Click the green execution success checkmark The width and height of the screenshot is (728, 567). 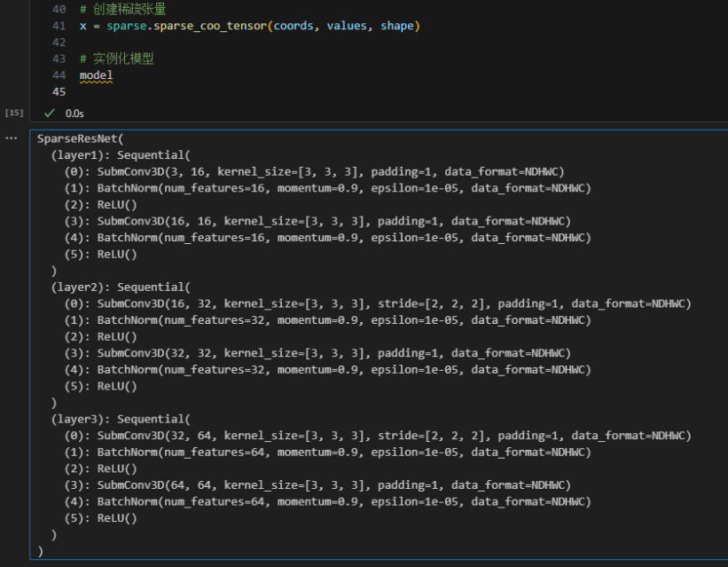[50, 113]
